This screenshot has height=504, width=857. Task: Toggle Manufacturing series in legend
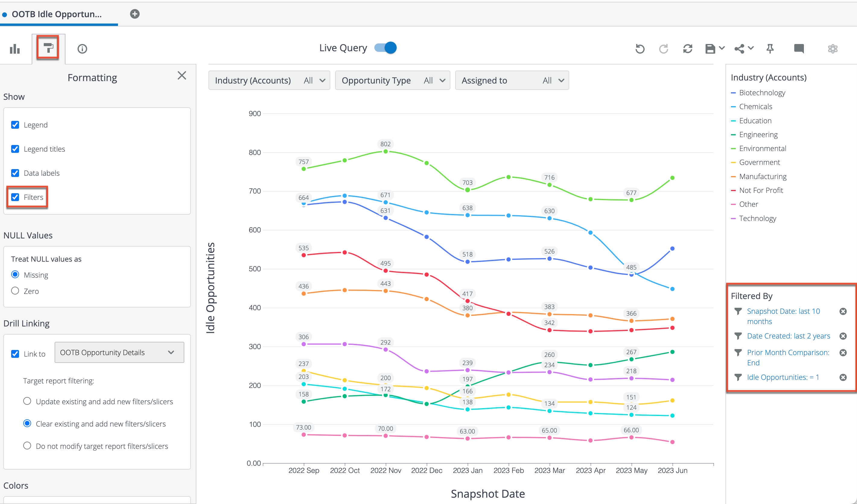click(x=759, y=176)
